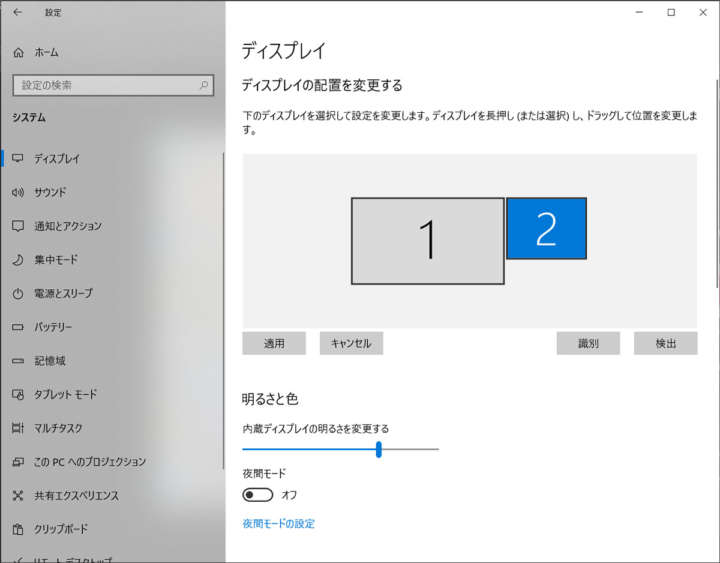
Task: Select the 通知とアクション icon
Action: (x=18, y=226)
